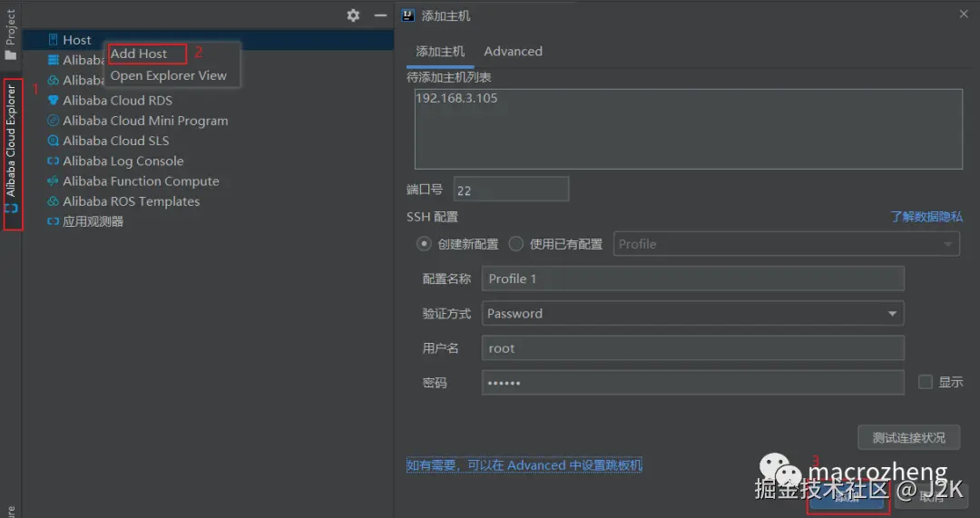Select Alibaba Function Compute item
The width and height of the screenshot is (980, 518).
pyautogui.click(x=141, y=181)
